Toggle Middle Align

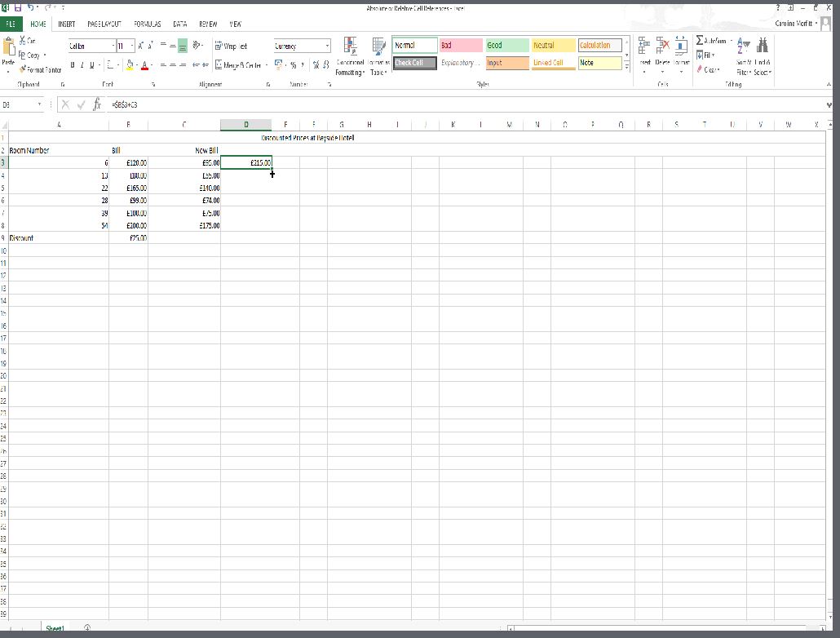pos(173,47)
